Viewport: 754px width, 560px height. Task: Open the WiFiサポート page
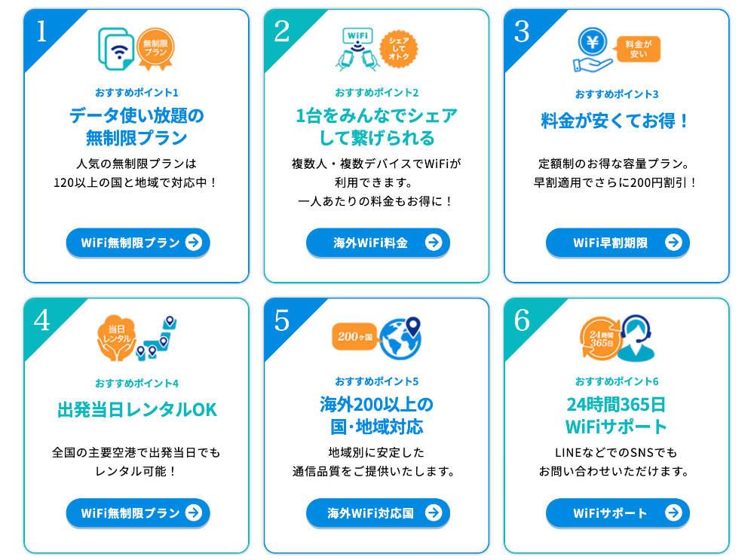618,513
